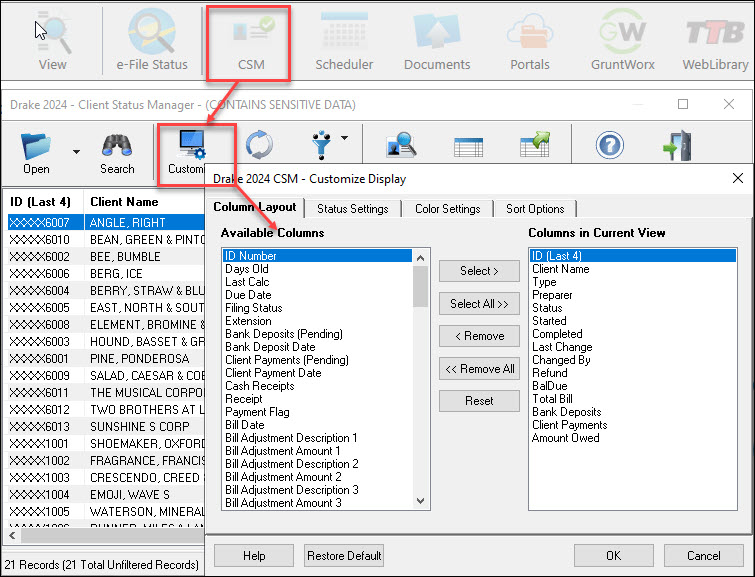Click the client magnifier icon

coord(401,145)
